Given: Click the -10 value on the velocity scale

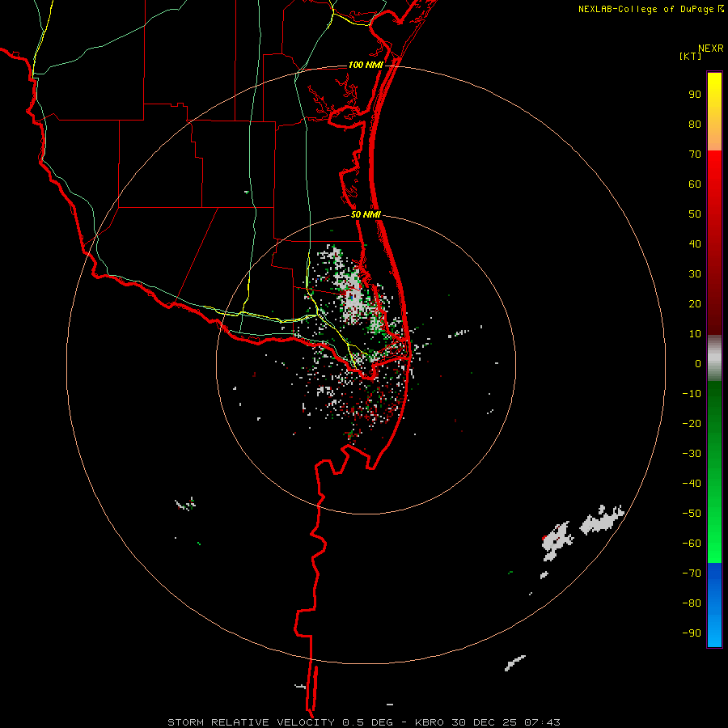Looking at the screenshot, I should [692, 394].
